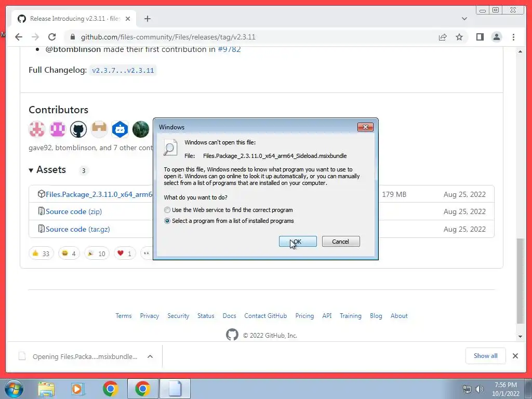Download Source code (tar.gz)
Viewport: 532px width, 399px height.
click(x=78, y=229)
